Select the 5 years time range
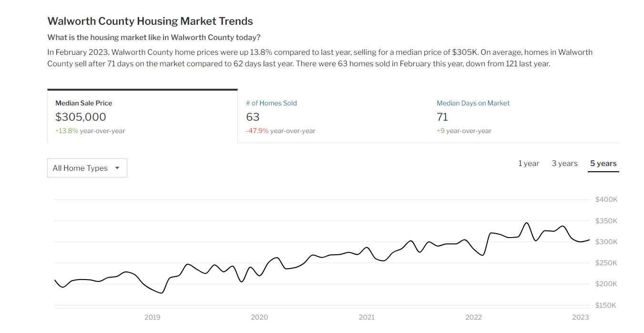The image size is (644, 333). pyautogui.click(x=603, y=164)
